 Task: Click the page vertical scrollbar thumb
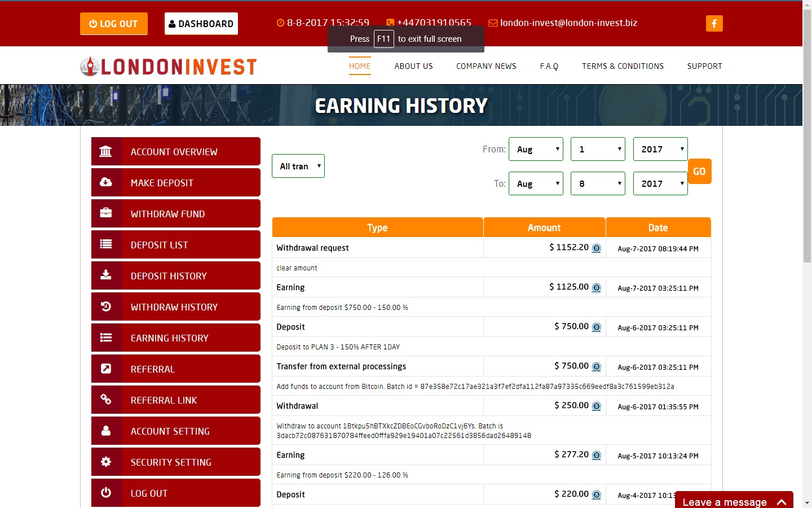807,135
